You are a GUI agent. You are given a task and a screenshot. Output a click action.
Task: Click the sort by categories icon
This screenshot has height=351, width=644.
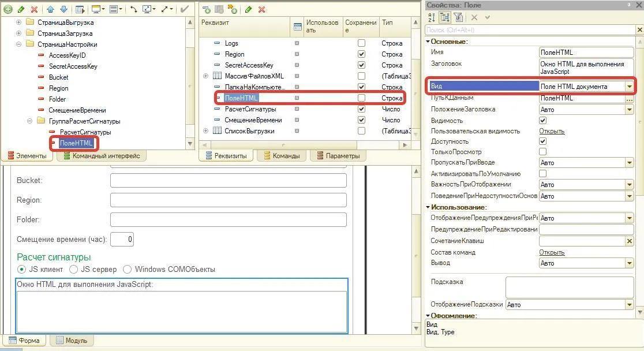pyautogui.click(x=445, y=17)
